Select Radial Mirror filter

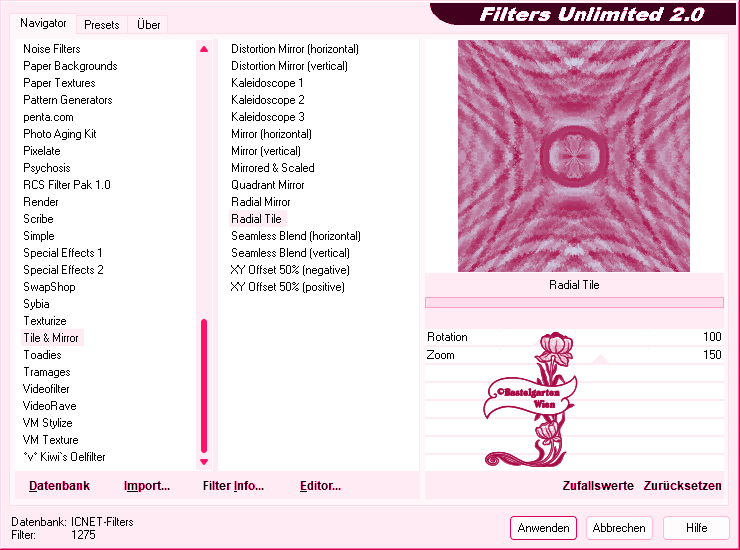[x=261, y=202]
